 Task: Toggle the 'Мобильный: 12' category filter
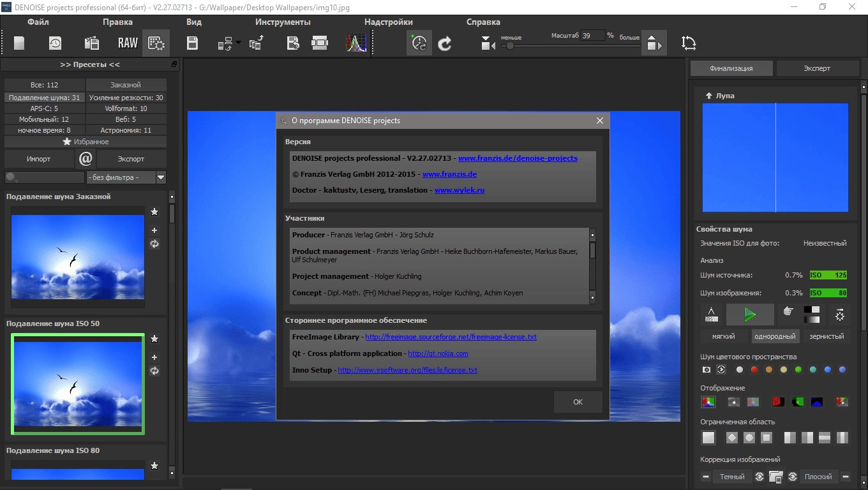(x=45, y=119)
